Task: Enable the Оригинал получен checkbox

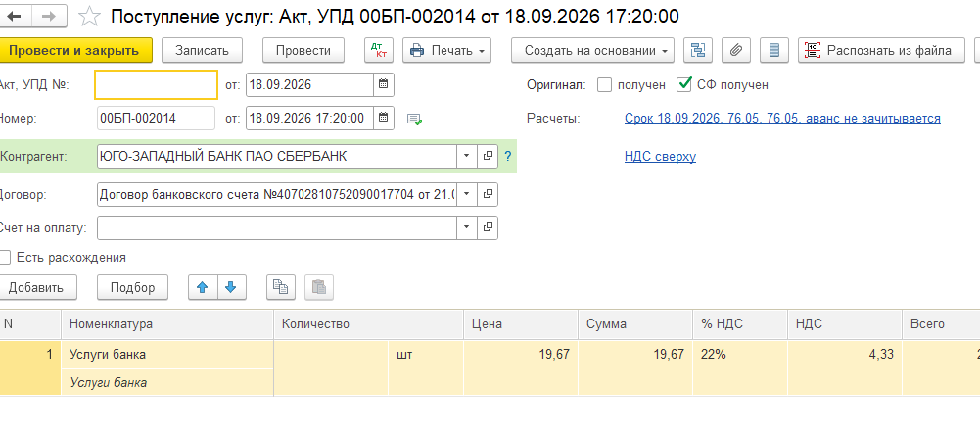Action: coord(604,85)
